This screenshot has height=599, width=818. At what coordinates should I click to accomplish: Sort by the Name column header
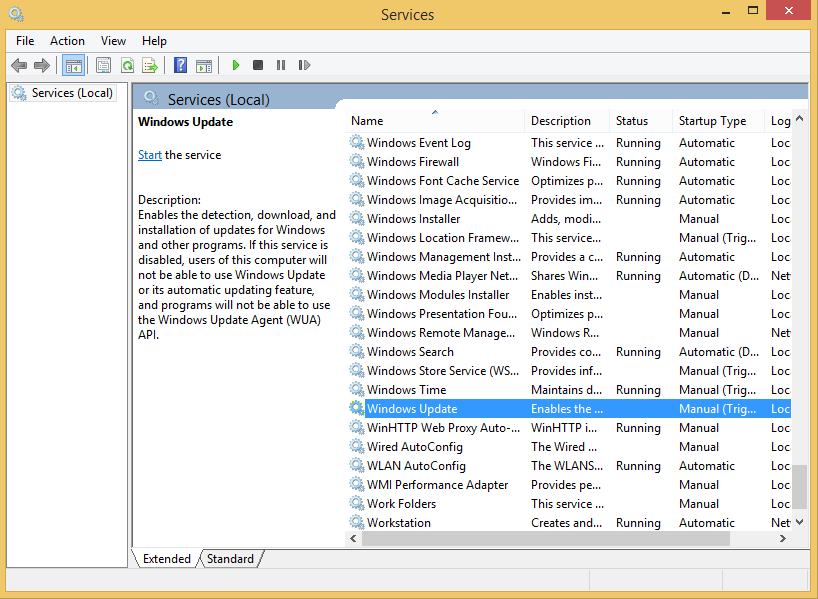435,121
